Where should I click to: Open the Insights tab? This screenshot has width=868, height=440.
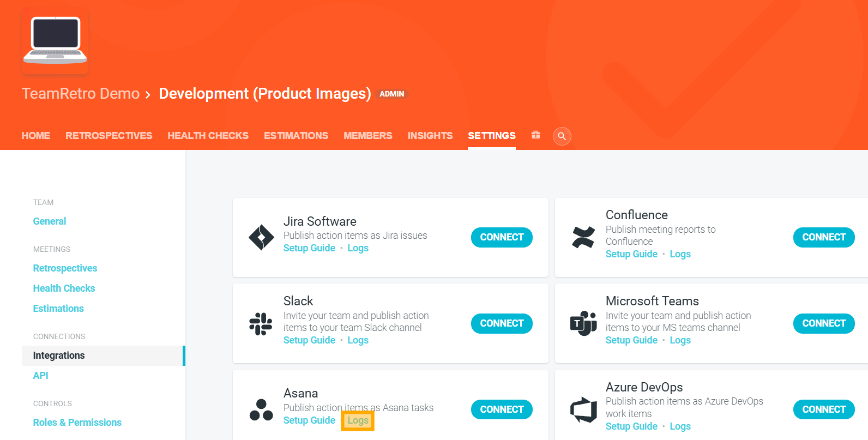coord(430,136)
